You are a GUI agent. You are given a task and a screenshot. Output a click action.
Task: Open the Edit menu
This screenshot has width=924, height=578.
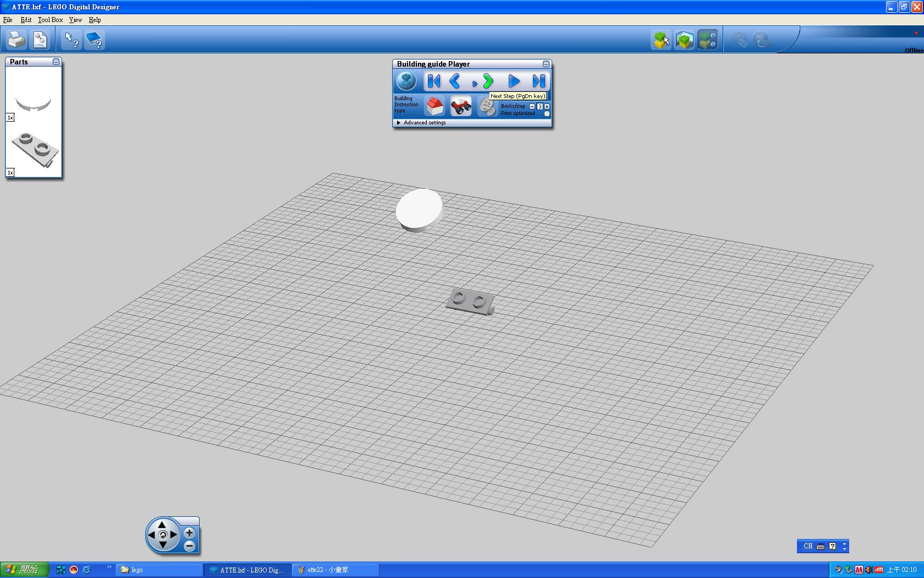point(26,20)
